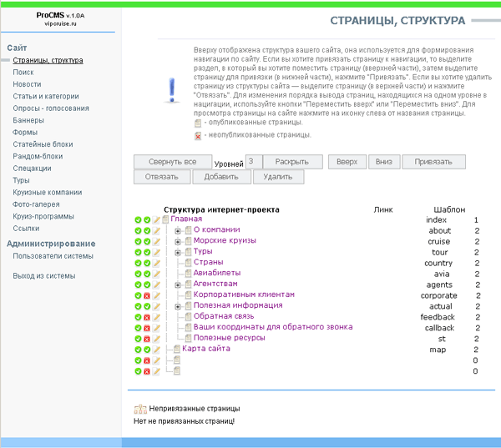501x448 pixels.
Task: Go to Новости in sidebar menu
Action: click(28, 84)
